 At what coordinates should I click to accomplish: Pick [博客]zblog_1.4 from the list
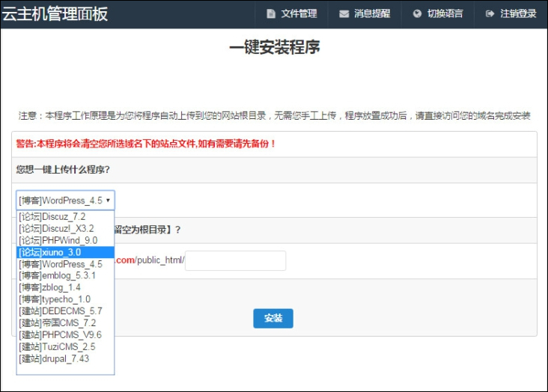(65, 287)
